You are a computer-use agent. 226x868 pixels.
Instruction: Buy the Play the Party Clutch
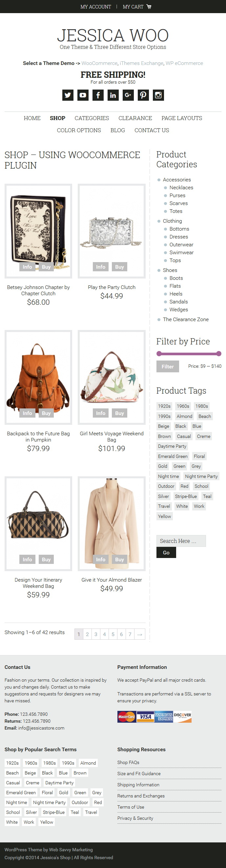(x=120, y=267)
